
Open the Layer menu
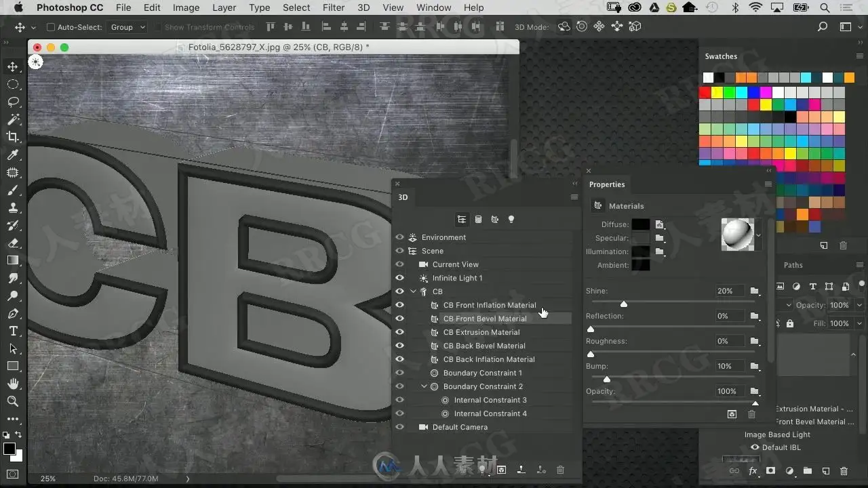coord(224,7)
